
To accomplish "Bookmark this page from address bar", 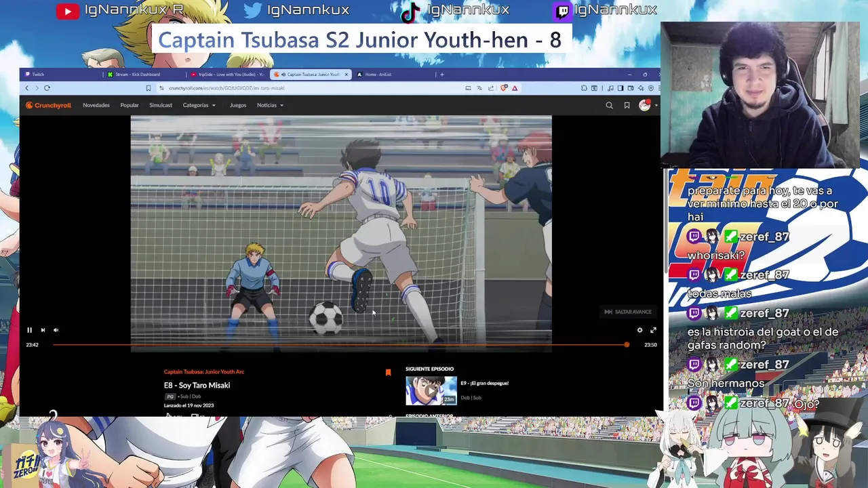I will tap(148, 88).
